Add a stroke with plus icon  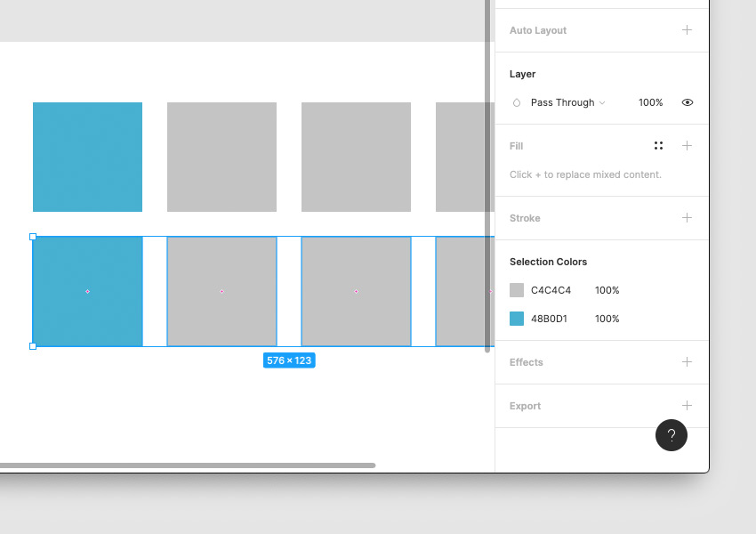(x=687, y=218)
